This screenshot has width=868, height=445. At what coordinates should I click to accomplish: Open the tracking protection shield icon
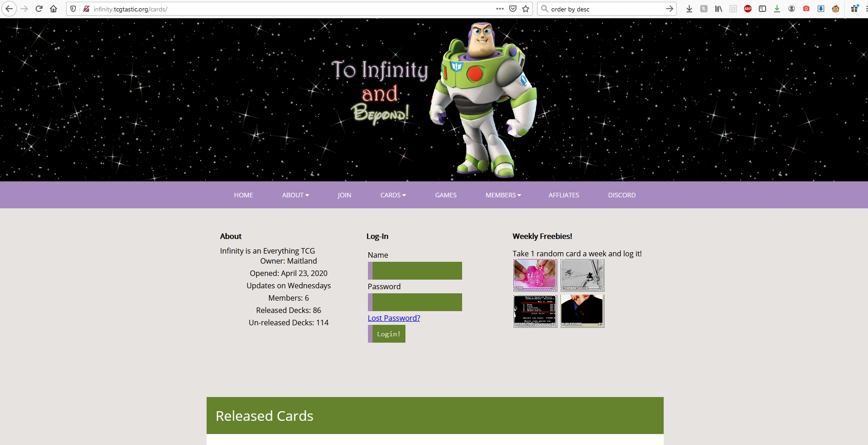73,9
